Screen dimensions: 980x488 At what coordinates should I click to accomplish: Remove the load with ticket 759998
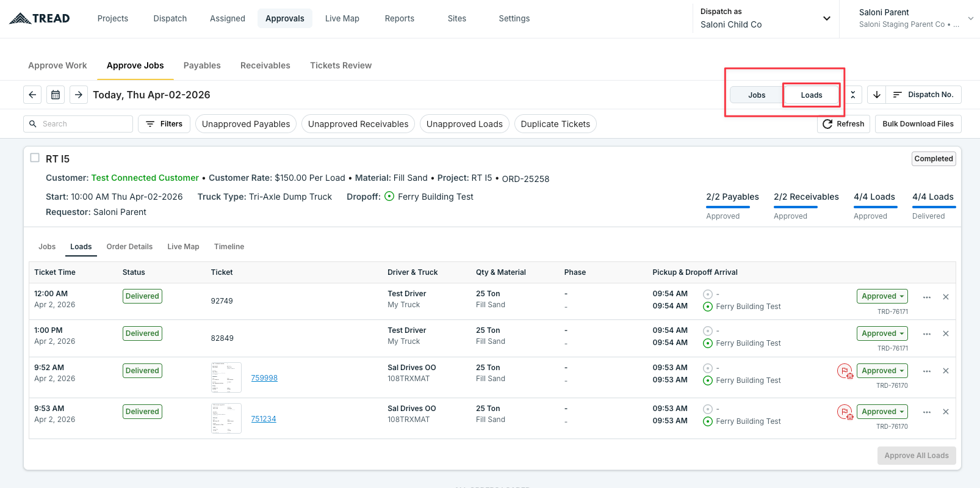[946, 371]
